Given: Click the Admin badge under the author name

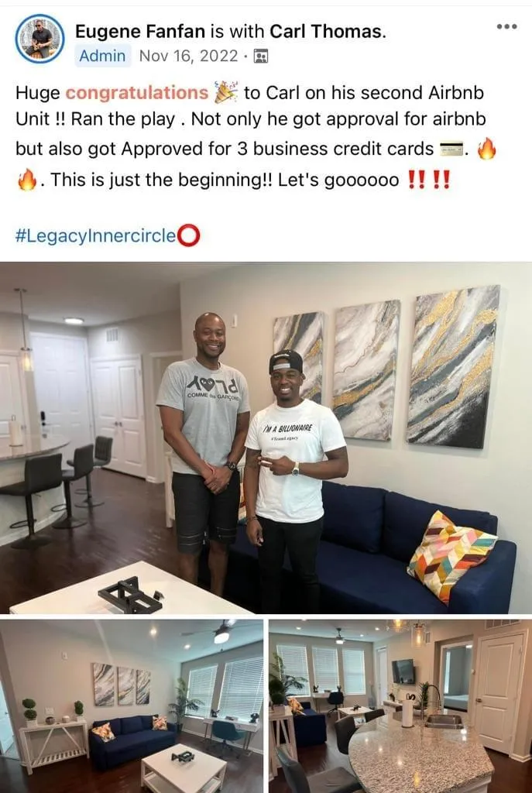Looking at the screenshot, I should [x=103, y=56].
